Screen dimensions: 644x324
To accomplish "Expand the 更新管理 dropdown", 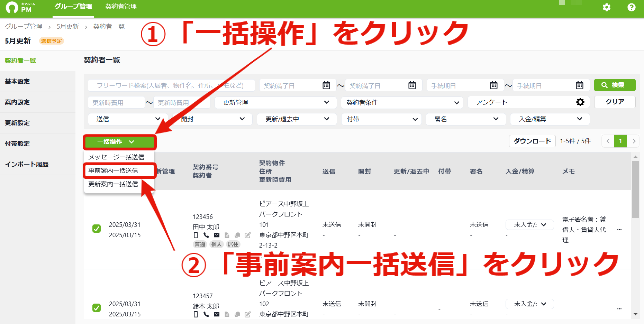I will [x=275, y=102].
